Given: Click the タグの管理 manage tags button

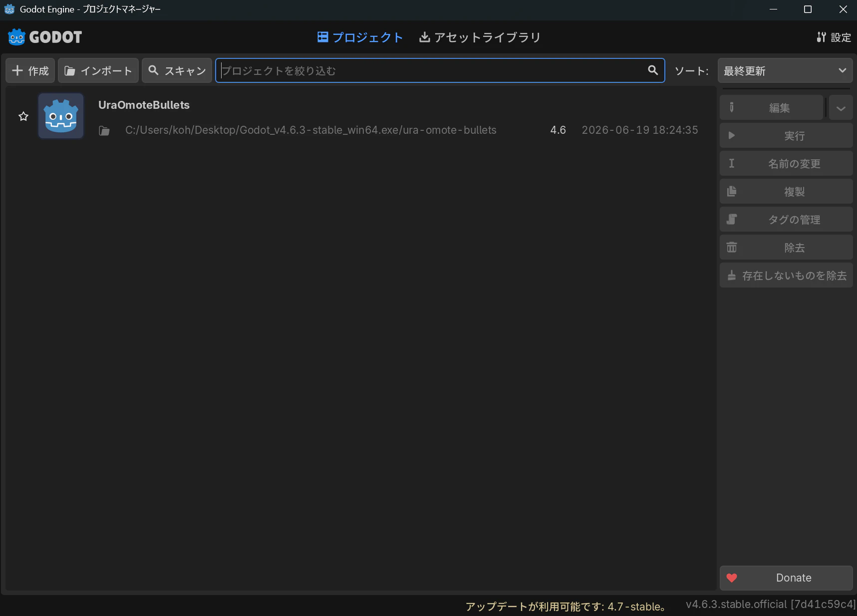Looking at the screenshot, I should (x=786, y=220).
